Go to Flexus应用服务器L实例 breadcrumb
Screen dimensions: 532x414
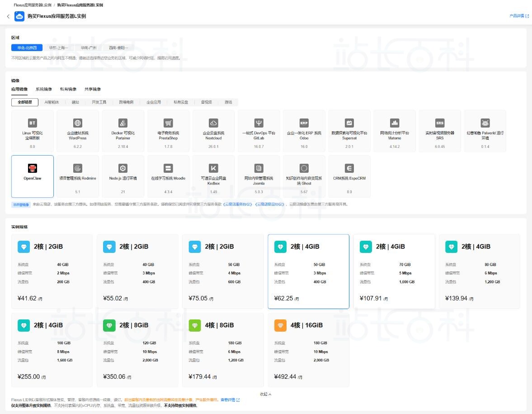click(33, 5)
